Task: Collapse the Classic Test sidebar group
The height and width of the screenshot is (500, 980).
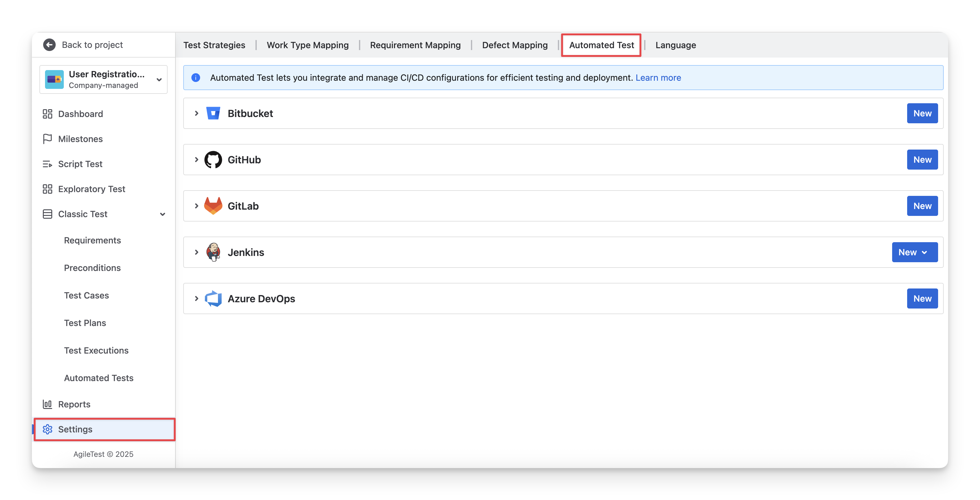Action: [162, 214]
